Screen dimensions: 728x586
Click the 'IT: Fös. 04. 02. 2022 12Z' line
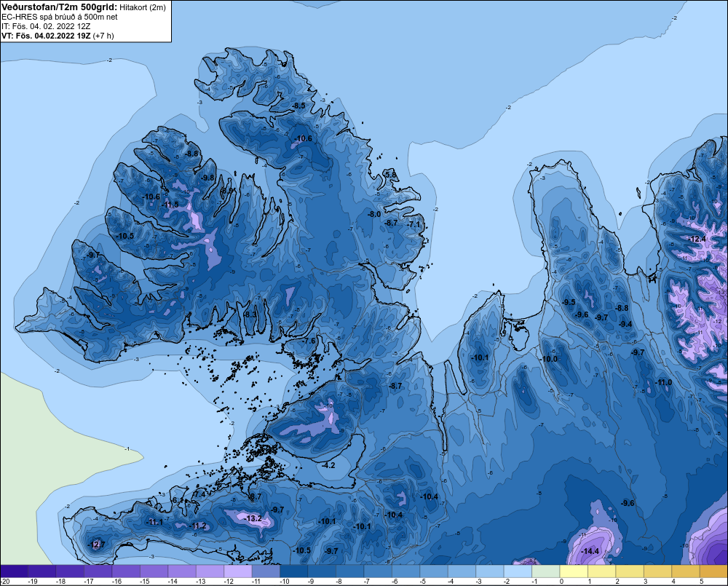click(x=46, y=26)
